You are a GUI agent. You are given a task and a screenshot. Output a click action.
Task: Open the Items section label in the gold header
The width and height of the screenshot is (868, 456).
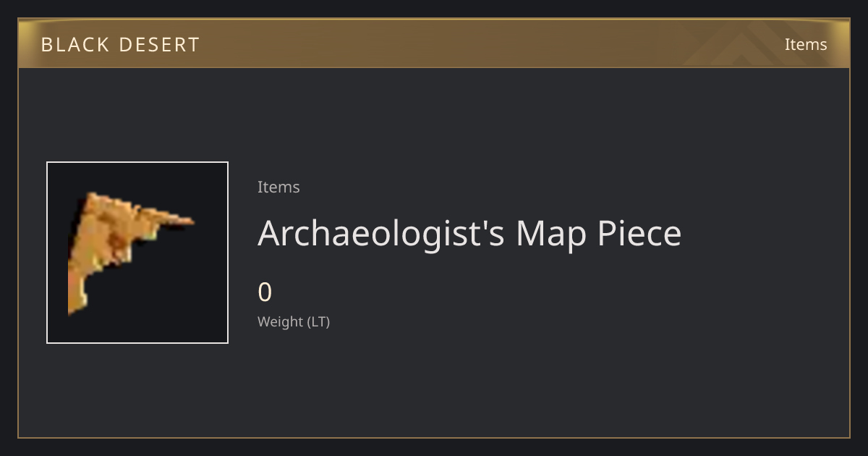[x=806, y=44]
